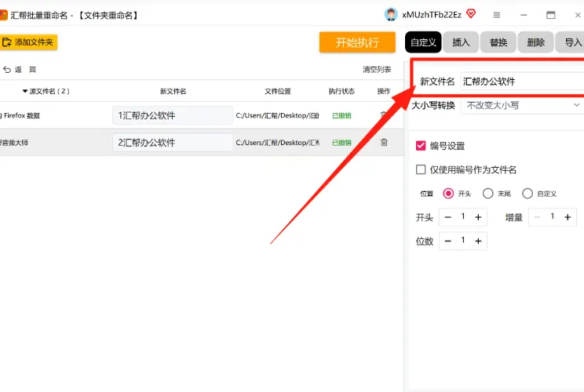The height and width of the screenshot is (392, 584).
Task: Decrease the 位数 digit count
Action: point(448,241)
